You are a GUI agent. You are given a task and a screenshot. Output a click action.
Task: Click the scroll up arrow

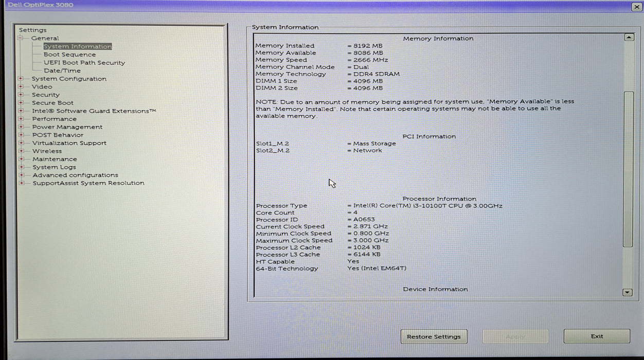tap(628, 38)
